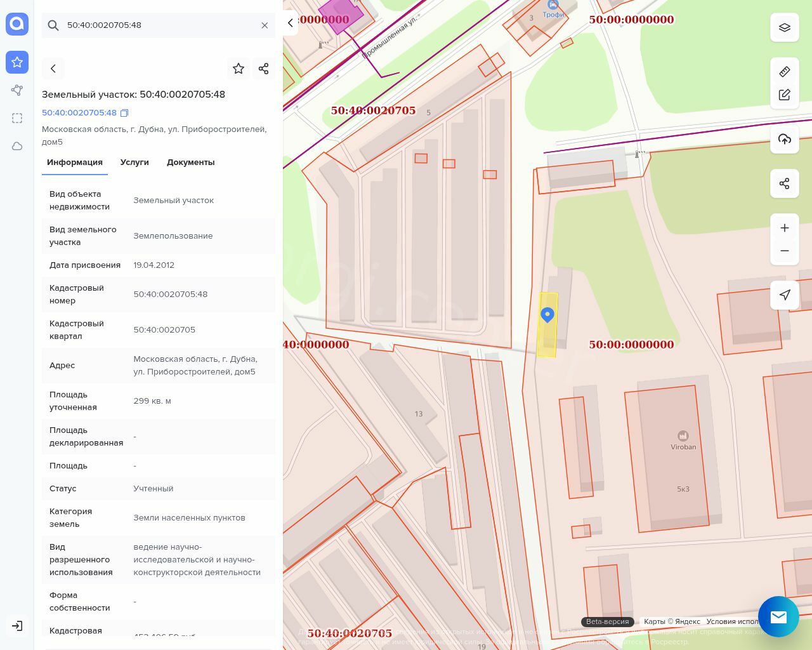Image resolution: width=812 pixels, height=650 pixels.
Task: Go back from parcel details
Action: tap(53, 69)
